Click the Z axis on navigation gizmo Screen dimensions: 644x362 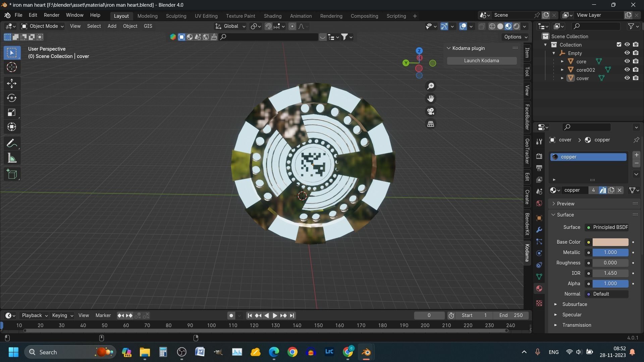click(419, 51)
